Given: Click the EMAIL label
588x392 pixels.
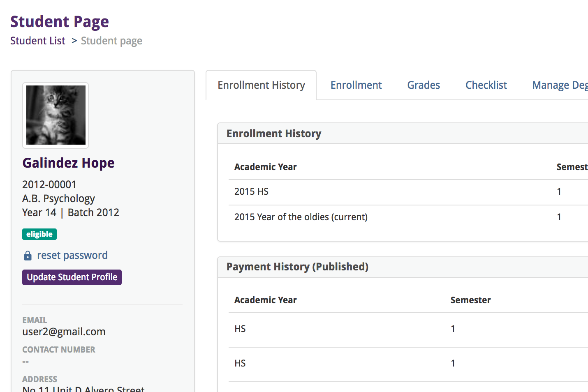Looking at the screenshot, I should point(35,320).
